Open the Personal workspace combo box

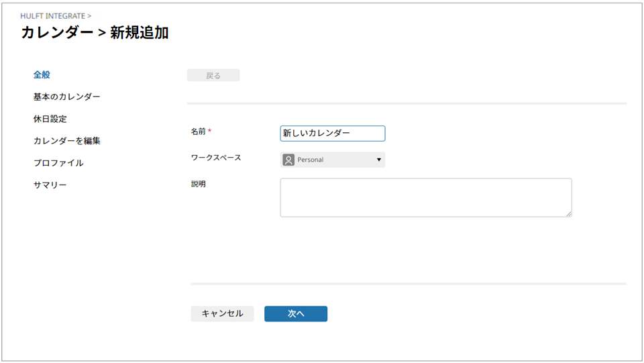[332, 160]
